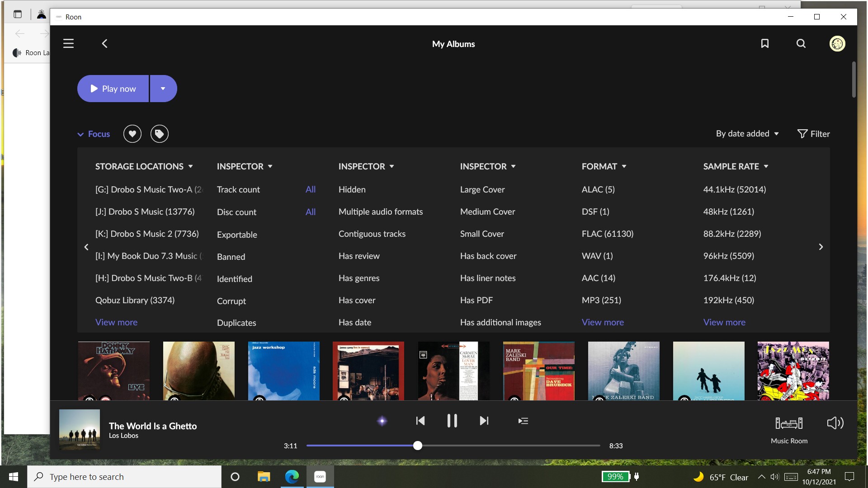The width and height of the screenshot is (868, 488).
Task: Filter by DSF (1) format
Action: point(595,211)
